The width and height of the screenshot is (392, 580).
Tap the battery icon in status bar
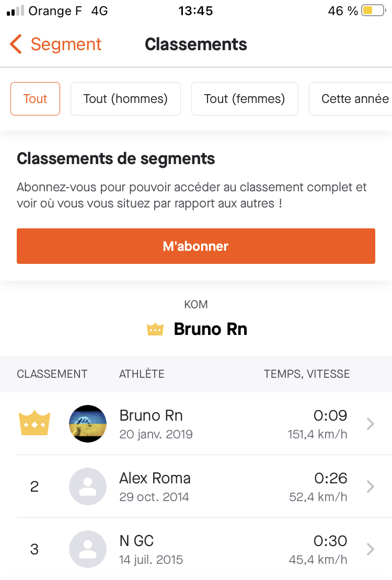pyautogui.click(x=373, y=11)
